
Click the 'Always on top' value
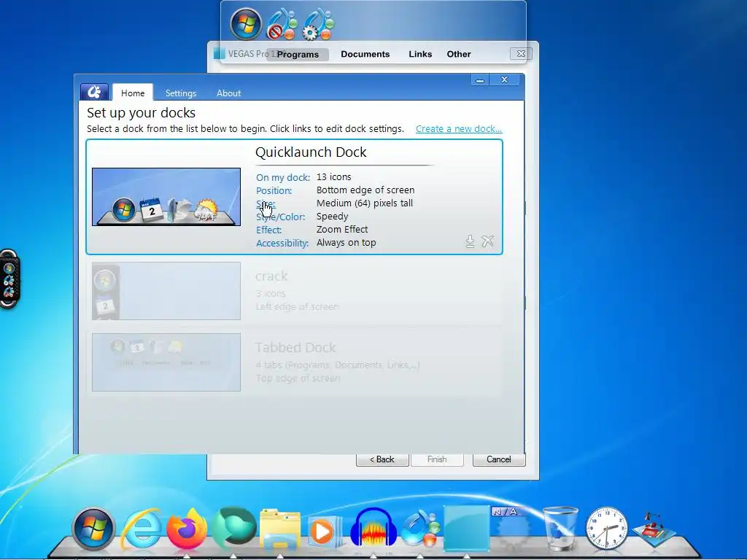click(x=347, y=243)
